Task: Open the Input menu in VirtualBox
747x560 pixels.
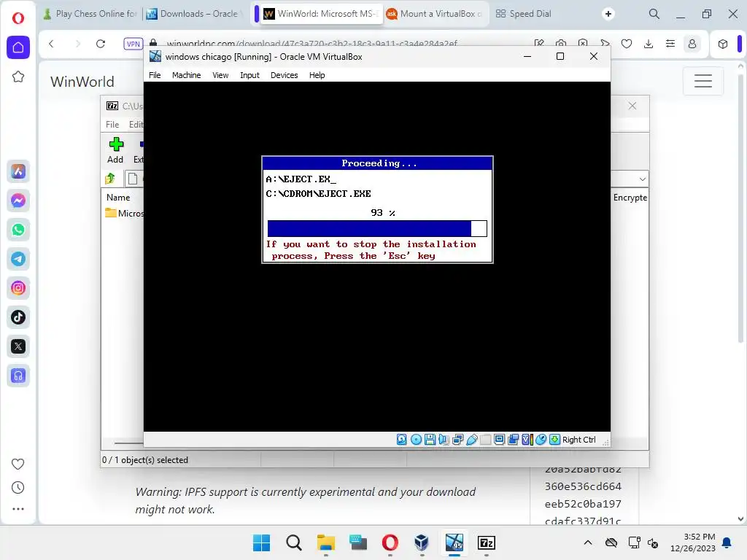Action: [x=249, y=75]
